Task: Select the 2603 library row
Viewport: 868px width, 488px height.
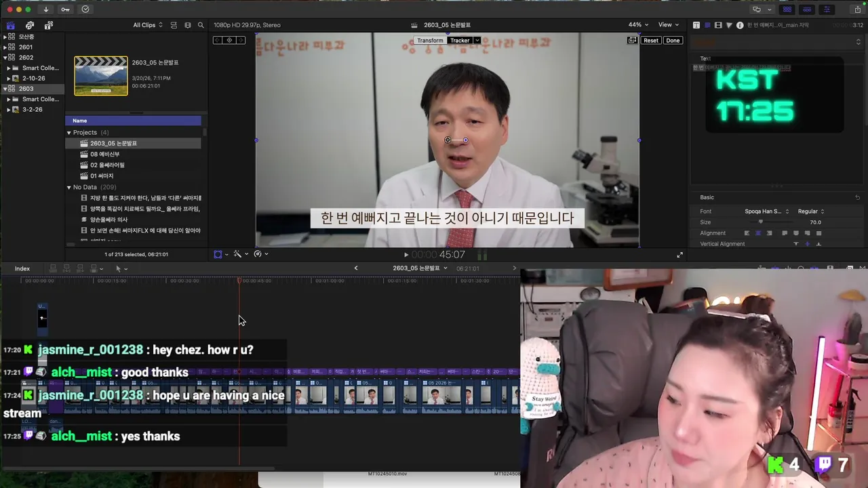Action: (33, 89)
